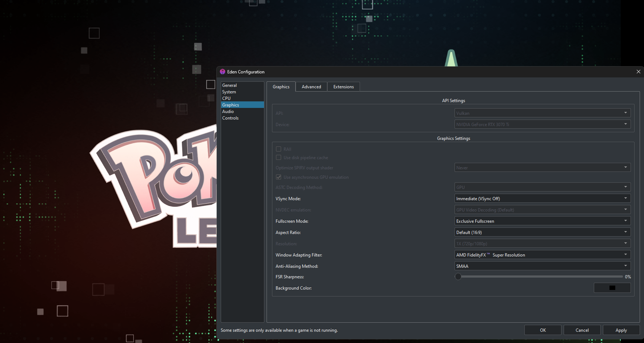
Task: Expand the ASTC Decoding Method dropdown
Action: (542, 187)
